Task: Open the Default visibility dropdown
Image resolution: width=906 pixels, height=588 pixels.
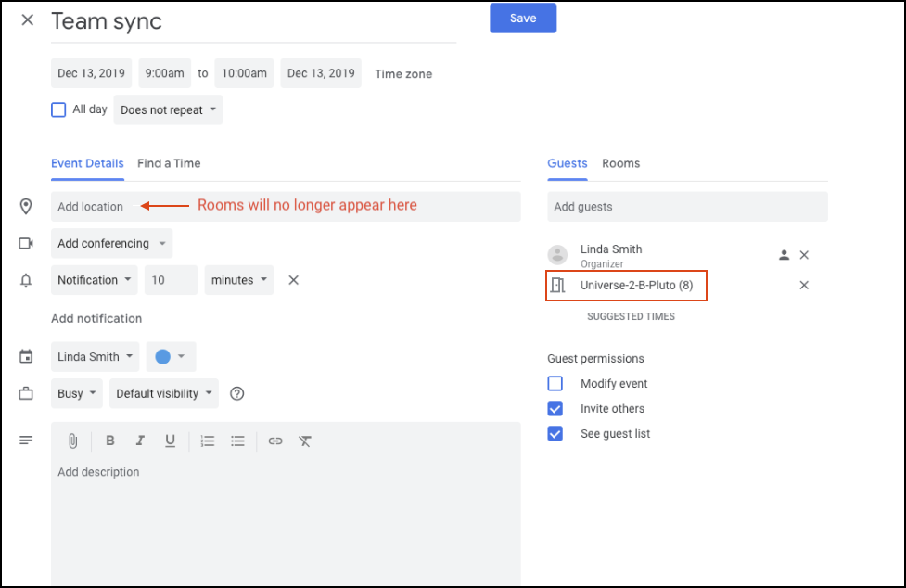Action: point(164,393)
